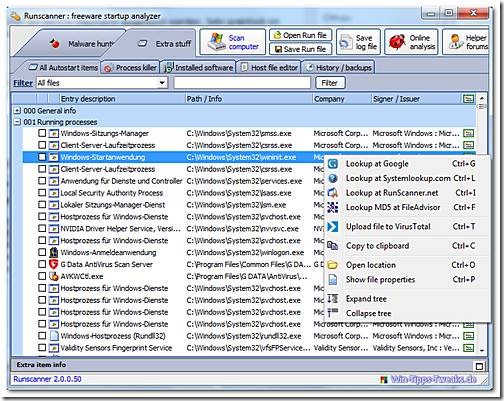The image size is (504, 401).
Task: Toggle the Extra item info panel button
Action: 479,366
